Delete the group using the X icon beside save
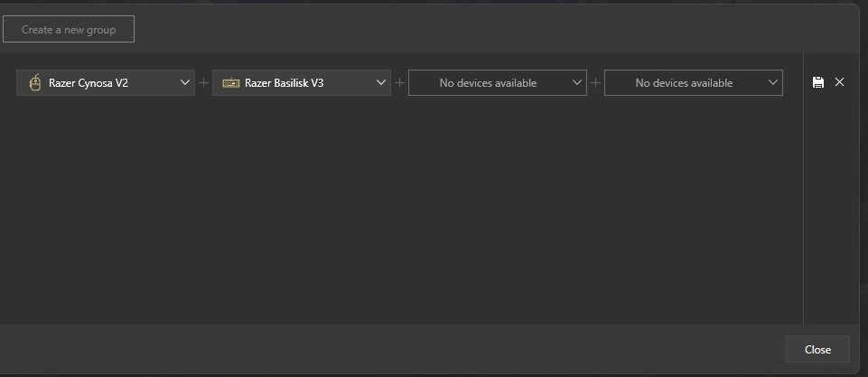Viewport: 868px width, 377px height. (x=840, y=82)
